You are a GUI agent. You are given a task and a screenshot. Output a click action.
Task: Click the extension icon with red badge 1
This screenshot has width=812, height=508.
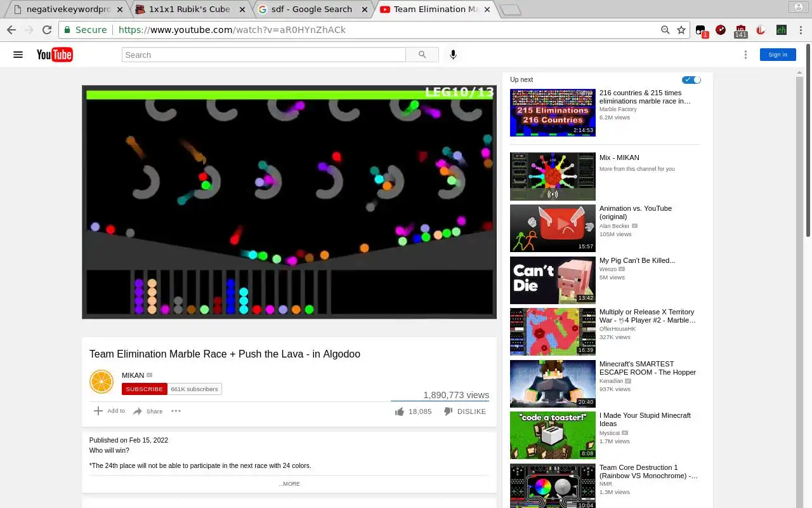click(x=701, y=30)
